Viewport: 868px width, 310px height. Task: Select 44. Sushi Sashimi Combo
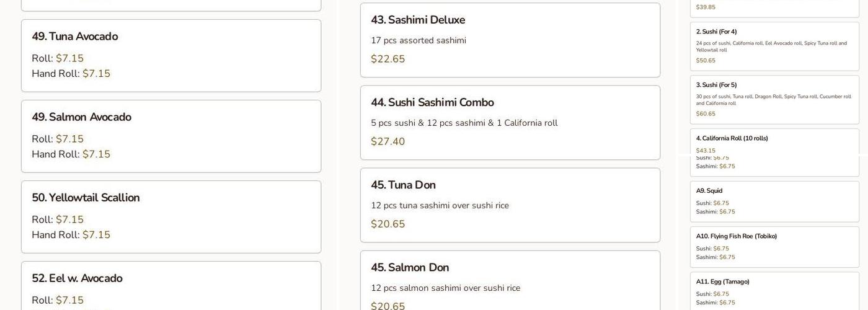point(432,102)
